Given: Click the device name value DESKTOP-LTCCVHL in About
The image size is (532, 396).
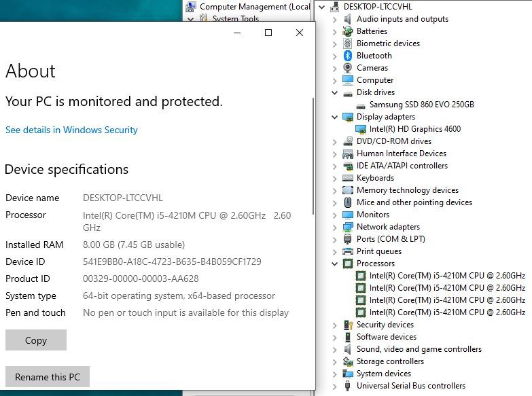Looking at the screenshot, I should (x=123, y=198).
